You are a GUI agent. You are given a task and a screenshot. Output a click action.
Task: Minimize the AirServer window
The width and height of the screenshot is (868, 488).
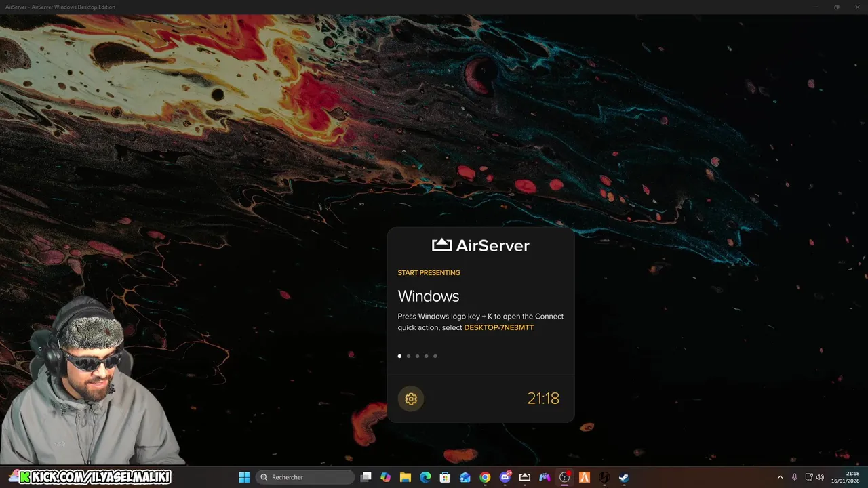coord(816,7)
